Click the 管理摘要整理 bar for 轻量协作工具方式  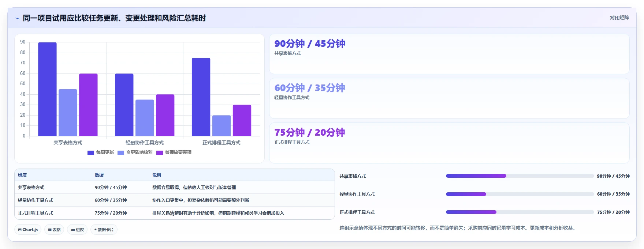(x=165, y=115)
